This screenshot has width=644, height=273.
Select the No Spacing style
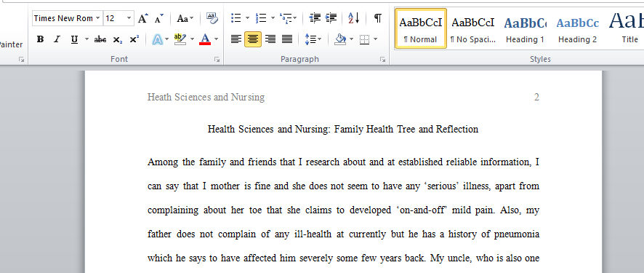coord(472,28)
